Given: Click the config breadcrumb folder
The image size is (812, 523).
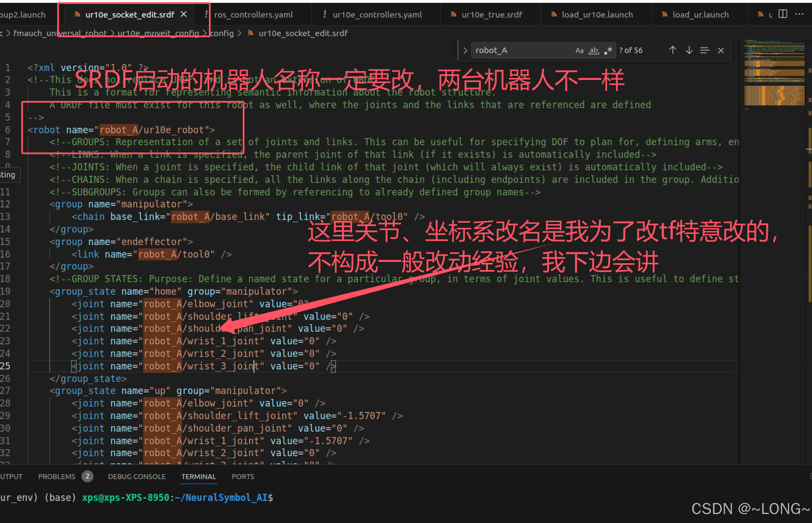Looking at the screenshot, I should click(222, 33).
